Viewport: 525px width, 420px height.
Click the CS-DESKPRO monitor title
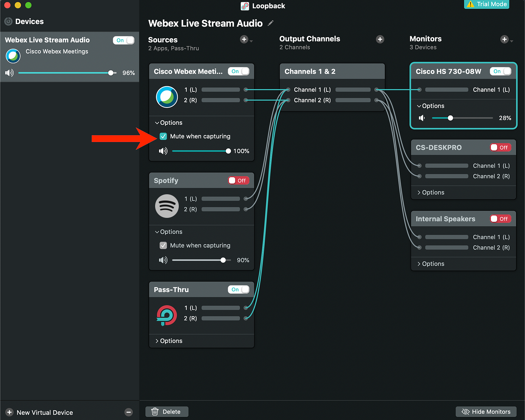[438, 148]
